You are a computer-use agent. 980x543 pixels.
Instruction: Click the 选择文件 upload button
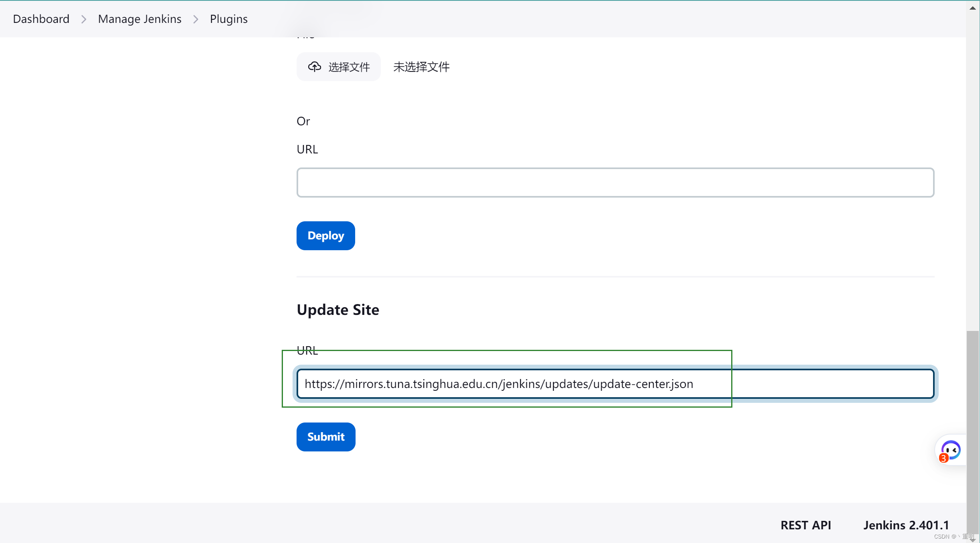[338, 67]
